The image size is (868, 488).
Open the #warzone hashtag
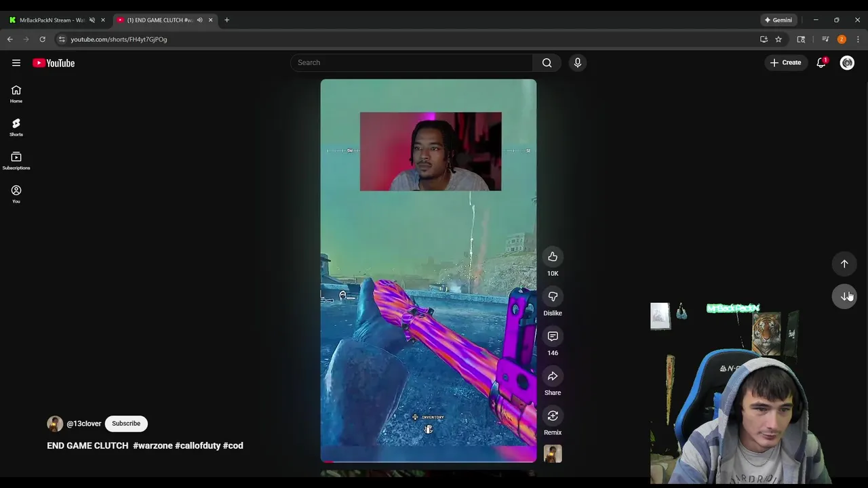(x=153, y=446)
